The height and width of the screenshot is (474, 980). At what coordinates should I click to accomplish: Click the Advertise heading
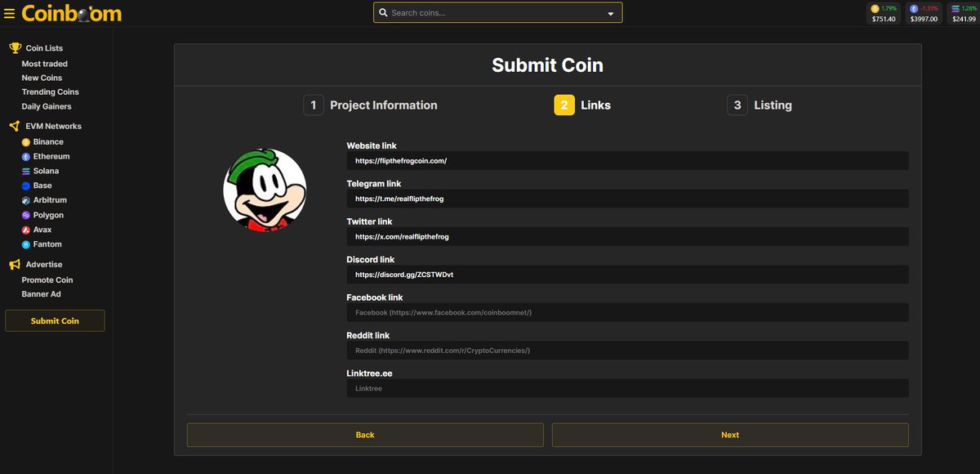[44, 265]
